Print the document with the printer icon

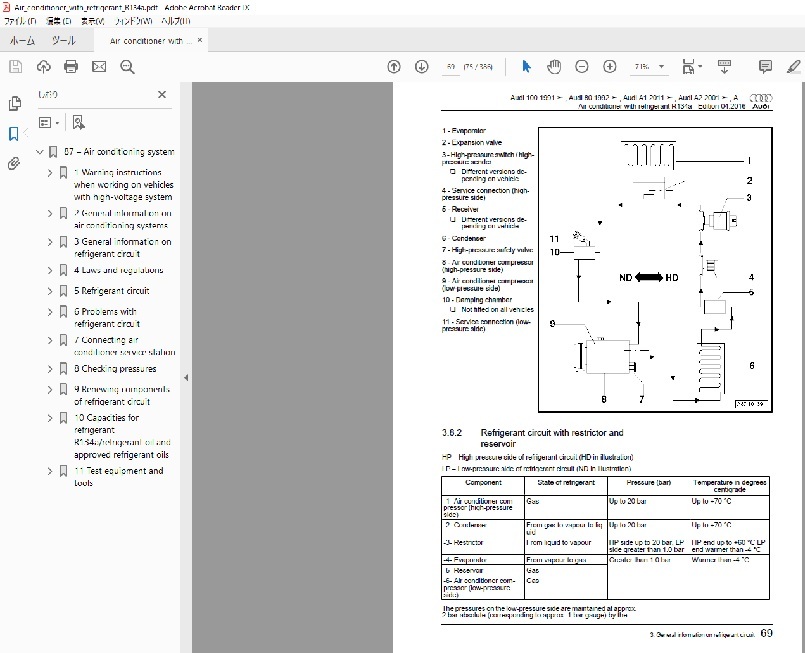(71, 67)
